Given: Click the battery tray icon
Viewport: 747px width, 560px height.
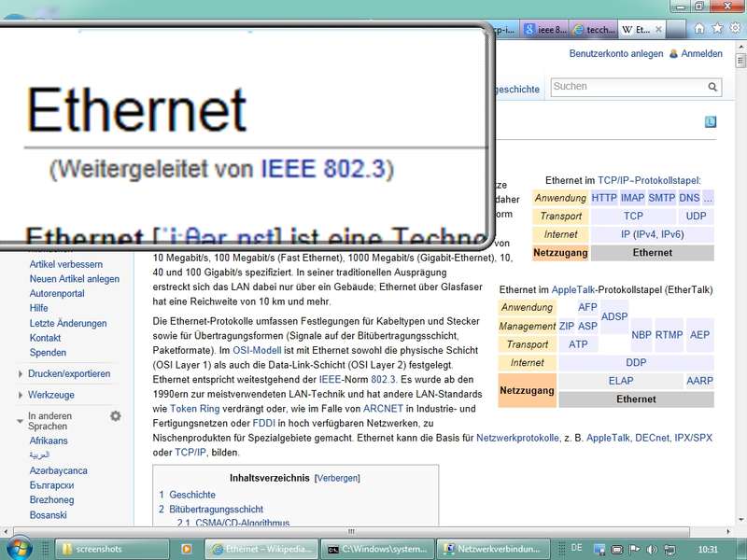Looking at the screenshot, I should click(617, 550).
